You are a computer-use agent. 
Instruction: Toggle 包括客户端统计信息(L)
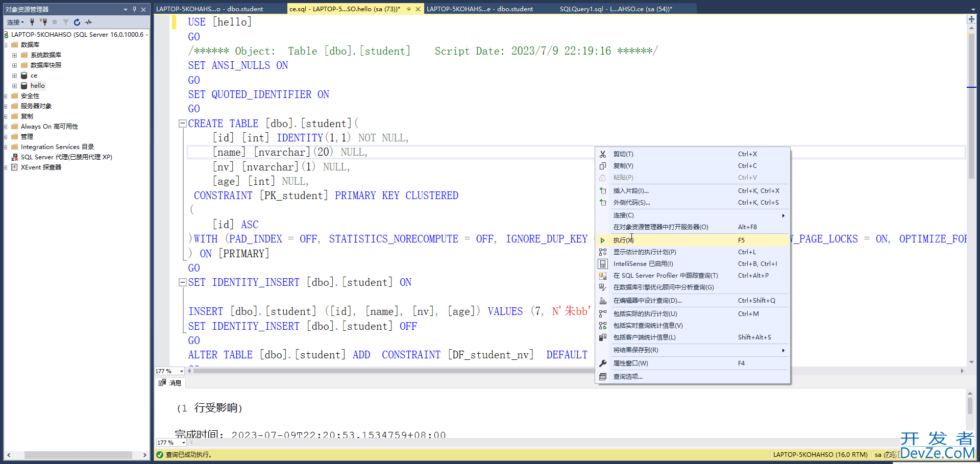[693, 337]
